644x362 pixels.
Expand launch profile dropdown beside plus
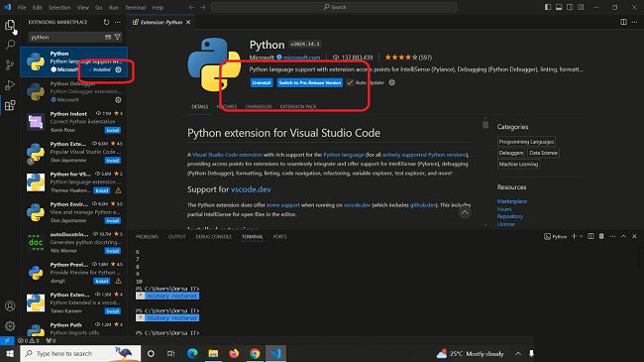pos(581,236)
